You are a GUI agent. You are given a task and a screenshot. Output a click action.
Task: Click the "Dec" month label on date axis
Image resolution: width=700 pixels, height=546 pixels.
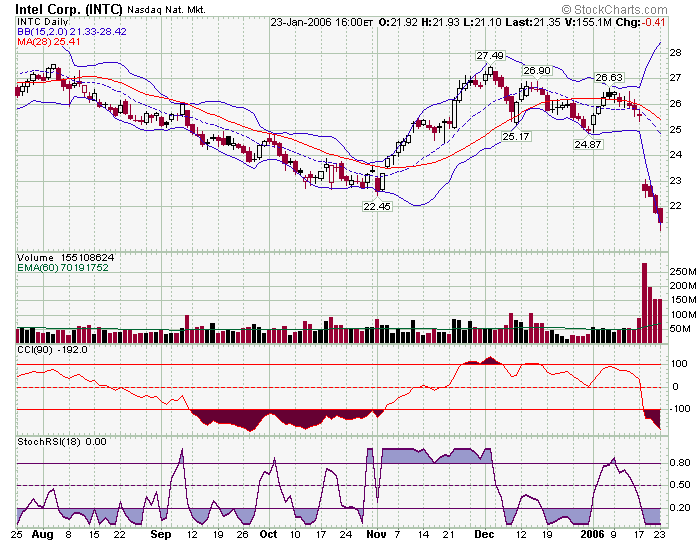click(x=484, y=535)
